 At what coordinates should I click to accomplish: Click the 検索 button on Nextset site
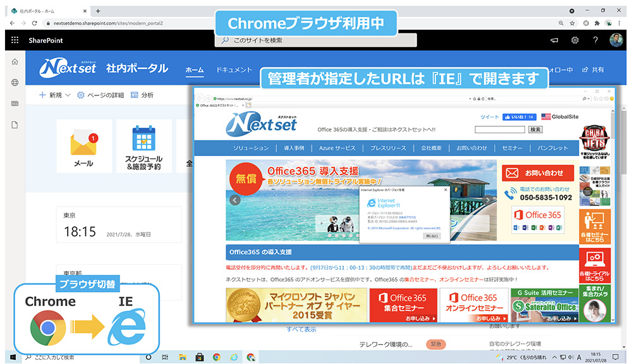[x=535, y=130]
